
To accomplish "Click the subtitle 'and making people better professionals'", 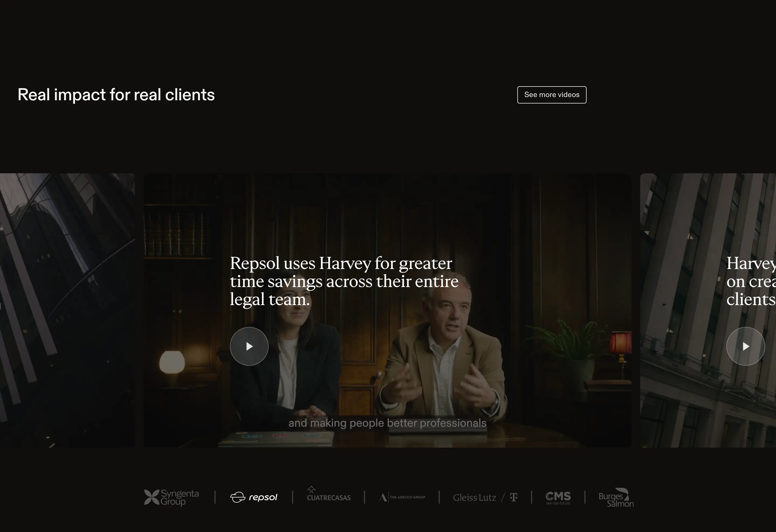I will (387, 423).
